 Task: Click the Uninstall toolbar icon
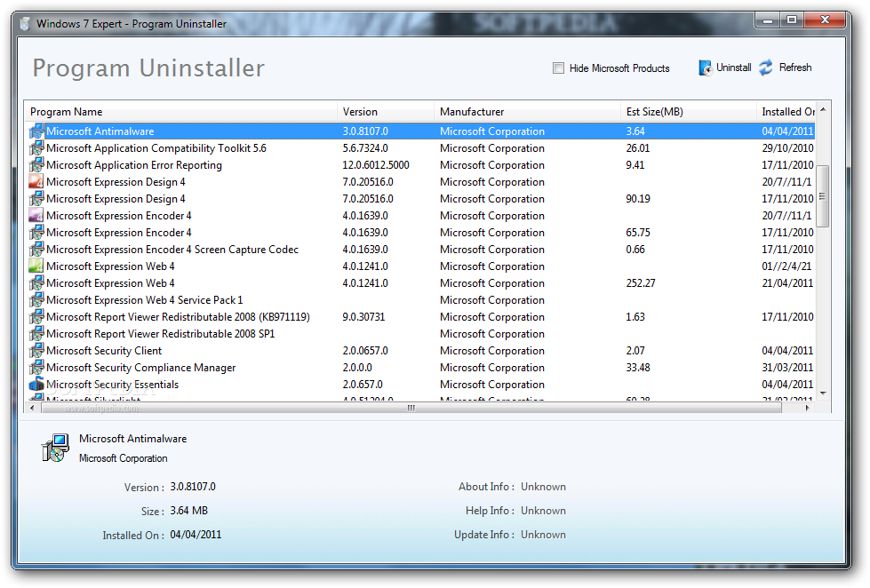[706, 68]
